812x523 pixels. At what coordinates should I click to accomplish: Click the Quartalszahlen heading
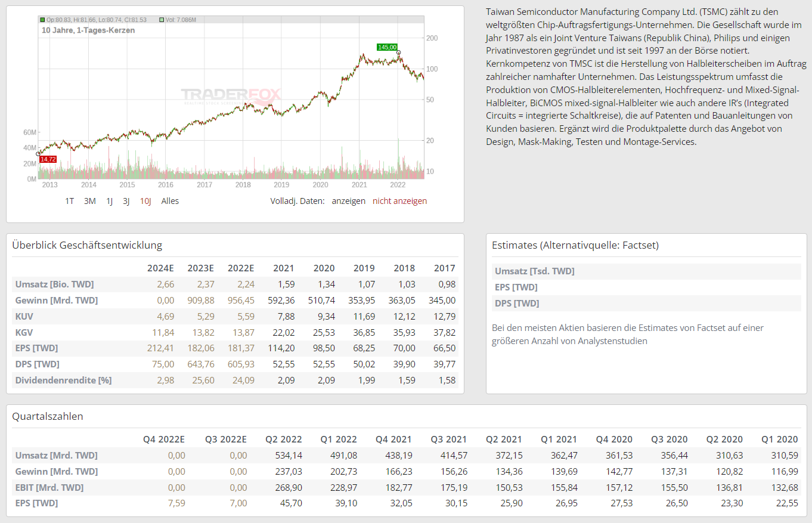click(48, 416)
